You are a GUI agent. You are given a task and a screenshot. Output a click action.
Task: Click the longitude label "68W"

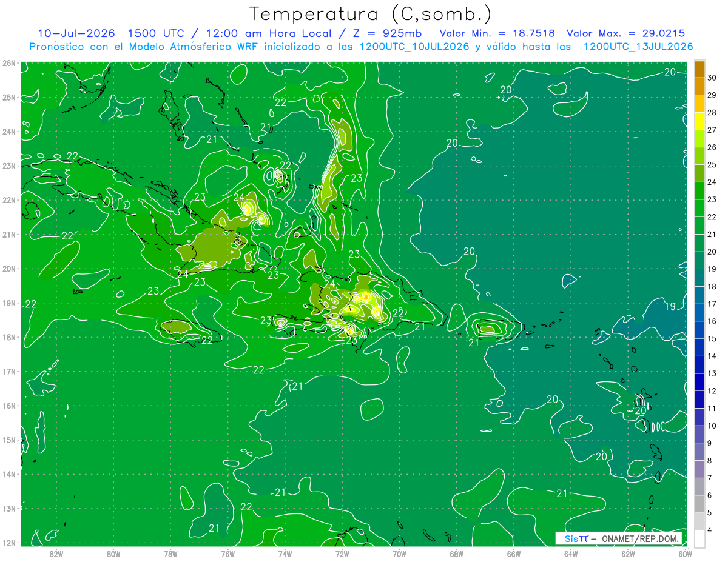457,554
